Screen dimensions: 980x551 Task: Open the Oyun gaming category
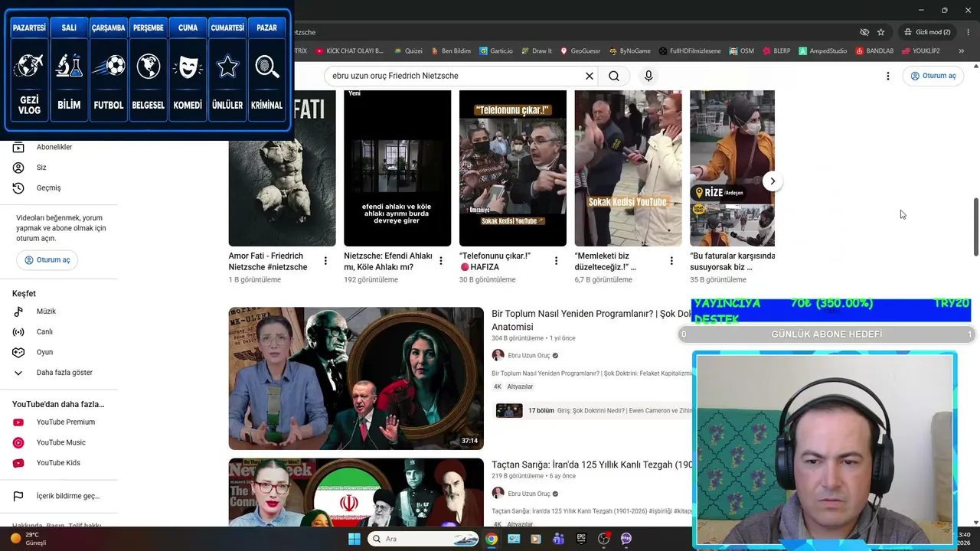click(x=44, y=352)
